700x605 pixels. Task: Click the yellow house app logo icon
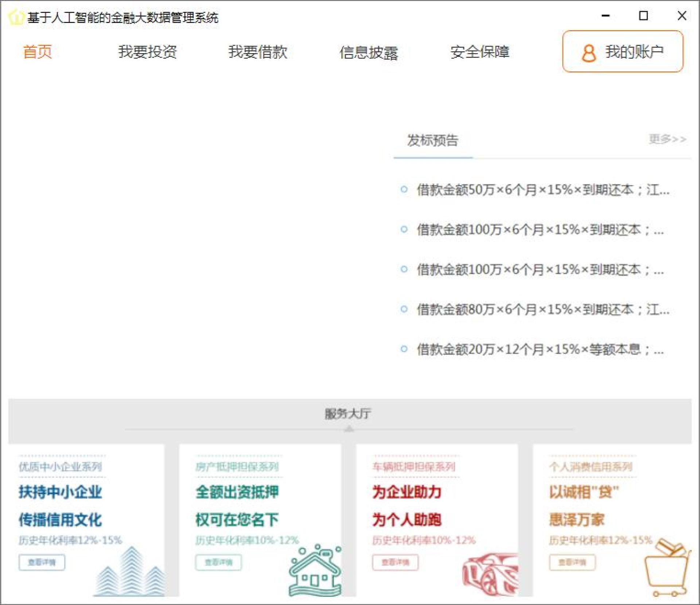15,17
